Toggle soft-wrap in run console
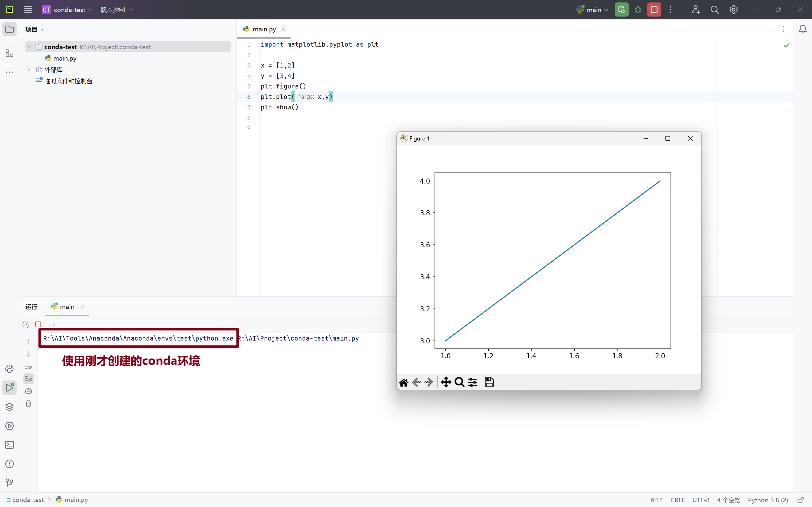The height and width of the screenshot is (507, 812). [x=29, y=367]
